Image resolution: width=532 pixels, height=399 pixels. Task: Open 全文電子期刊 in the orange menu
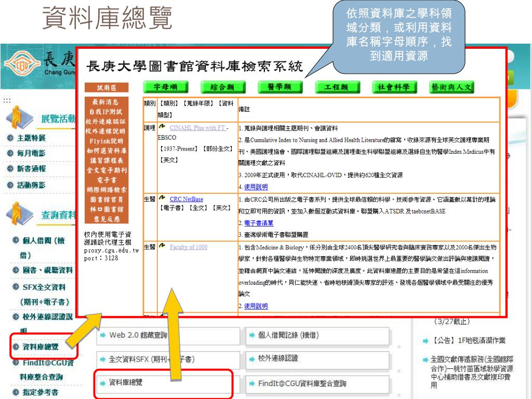pos(107,170)
